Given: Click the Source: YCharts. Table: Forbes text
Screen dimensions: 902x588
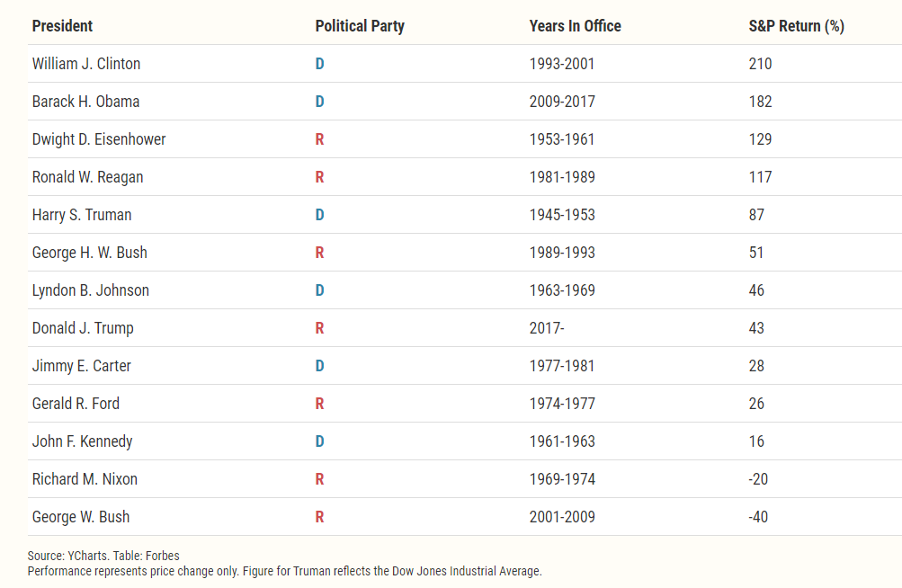Looking at the screenshot, I should pos(103,556).
